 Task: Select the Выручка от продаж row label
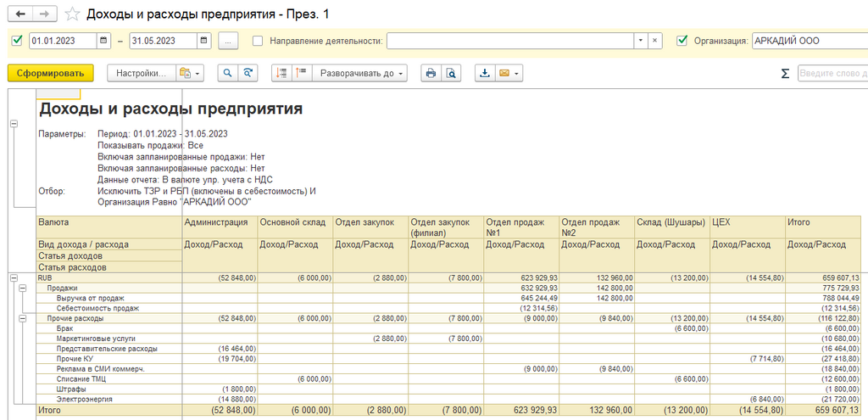click(90, 298)
